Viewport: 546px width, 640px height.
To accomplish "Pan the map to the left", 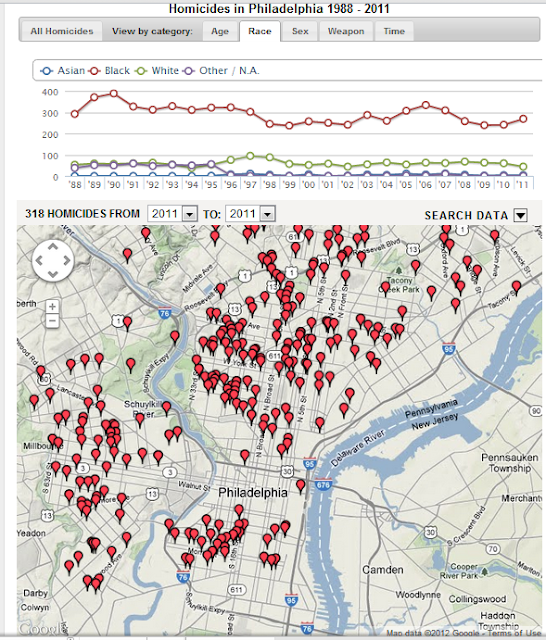I will [x=39, y=260].
